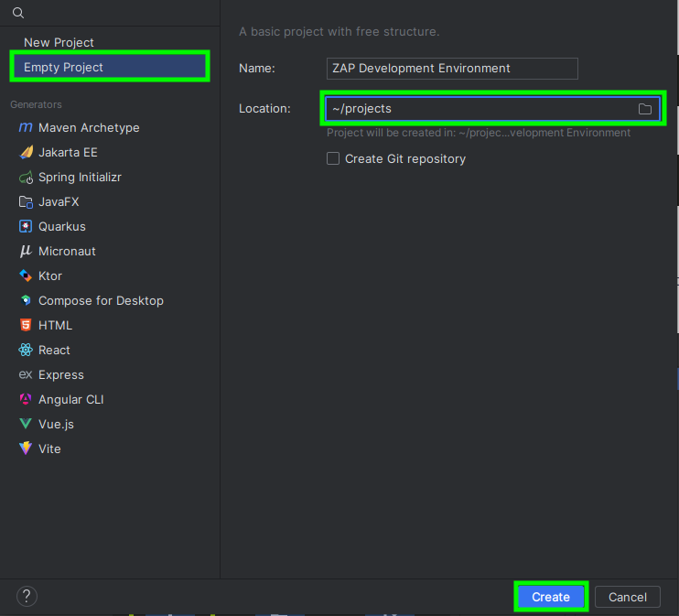
Task: Click the Express ex icon
Action: (26, 374)
